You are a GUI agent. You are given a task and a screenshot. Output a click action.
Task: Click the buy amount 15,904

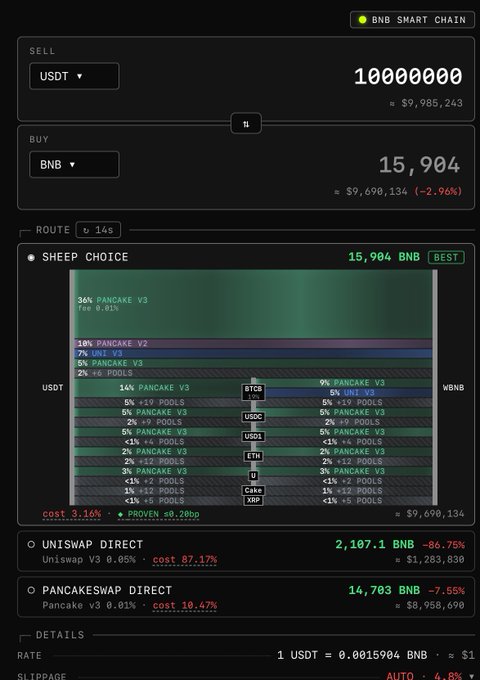[419, 165]
